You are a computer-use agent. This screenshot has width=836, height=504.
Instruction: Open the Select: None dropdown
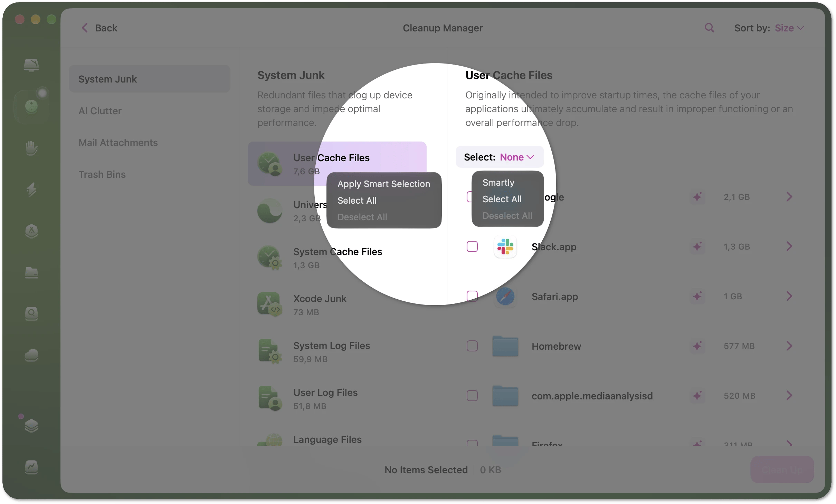click(x=500, y=157)
